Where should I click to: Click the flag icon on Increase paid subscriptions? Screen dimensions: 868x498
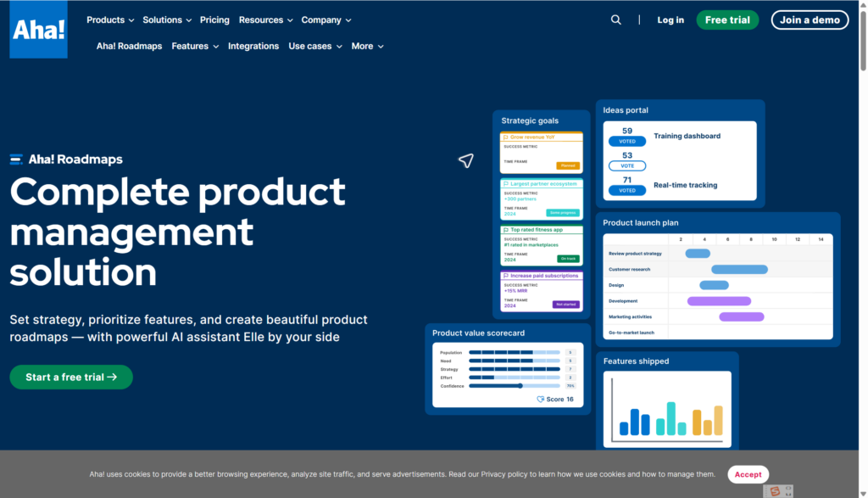(505, 276)
